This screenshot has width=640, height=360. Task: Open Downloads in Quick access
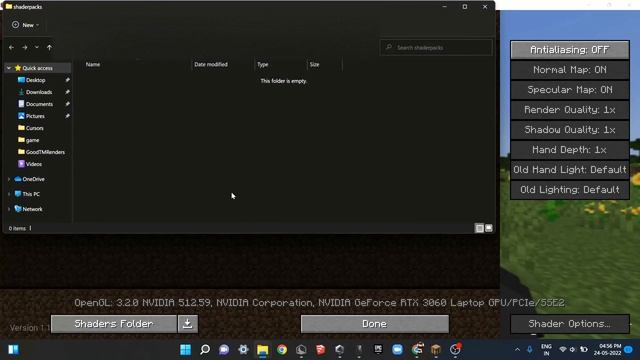[39, 92]
